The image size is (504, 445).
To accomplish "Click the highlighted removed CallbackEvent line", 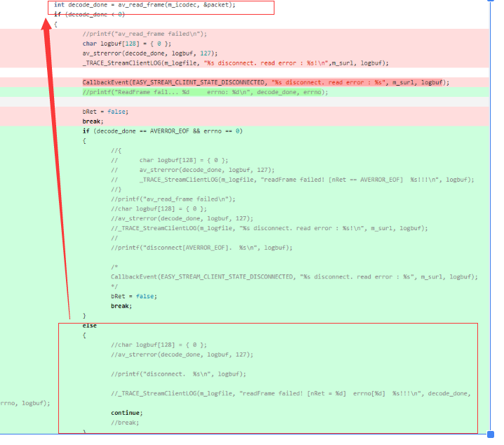I will (x=265, y=83).
